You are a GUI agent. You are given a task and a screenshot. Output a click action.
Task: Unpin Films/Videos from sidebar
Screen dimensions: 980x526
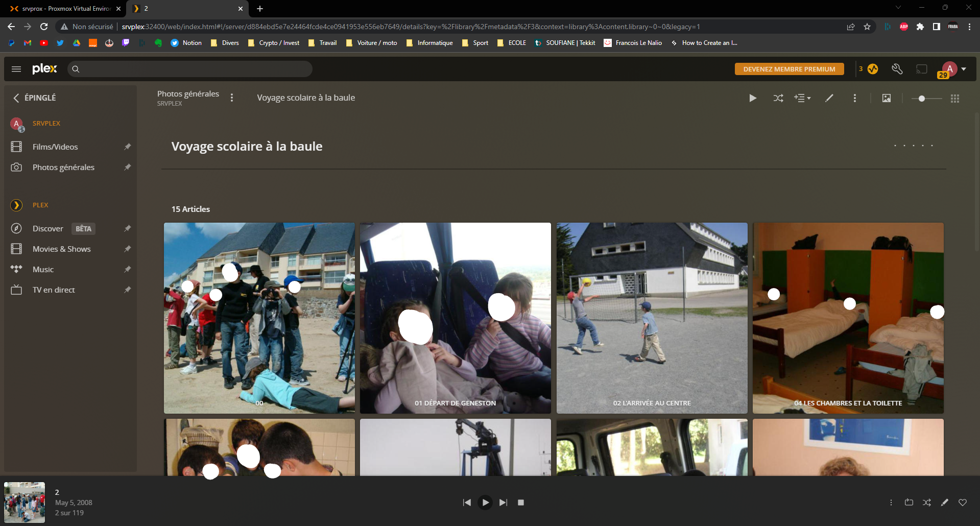click(128, 147)
